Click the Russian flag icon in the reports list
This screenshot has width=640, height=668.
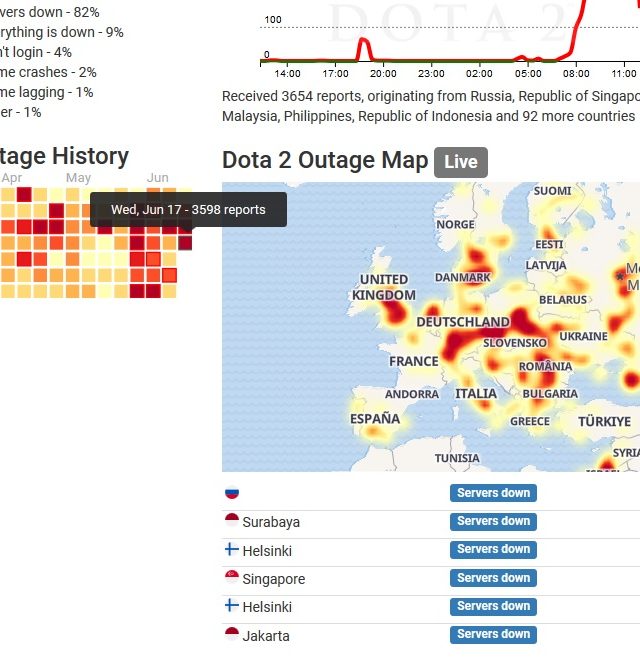(232, 493)
